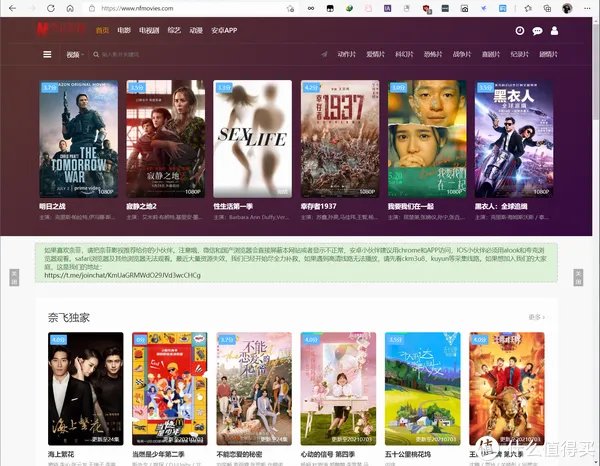Click the 性生活第一季 title link
This screenshot has height=466, width=600.
pyautogui.click(x=233, y=206)
